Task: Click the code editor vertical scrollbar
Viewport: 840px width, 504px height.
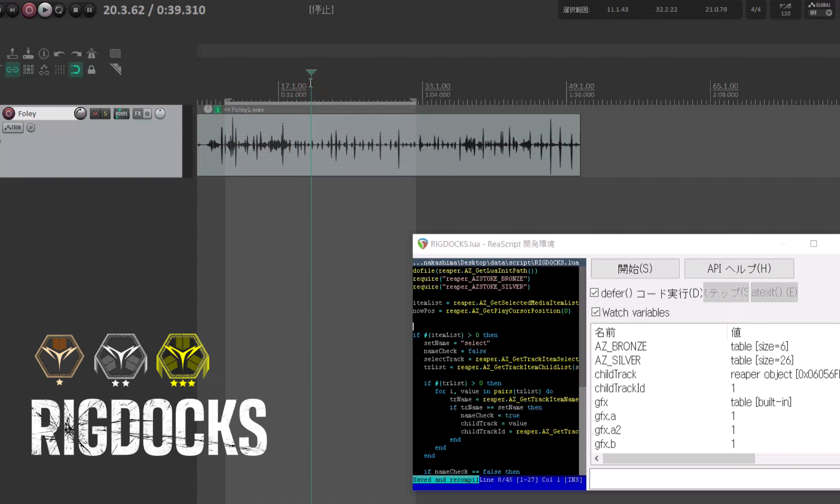Action: tap(582, 371)
